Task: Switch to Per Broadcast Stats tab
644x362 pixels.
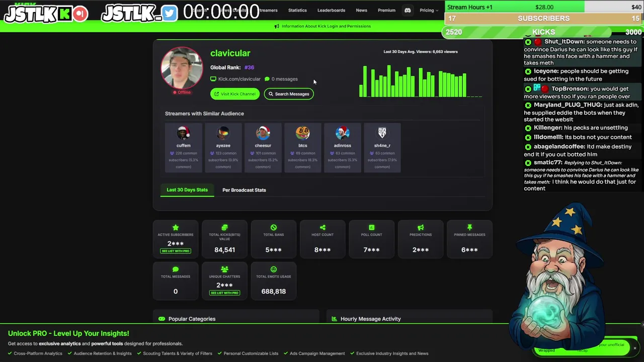Action: (244, 190)
